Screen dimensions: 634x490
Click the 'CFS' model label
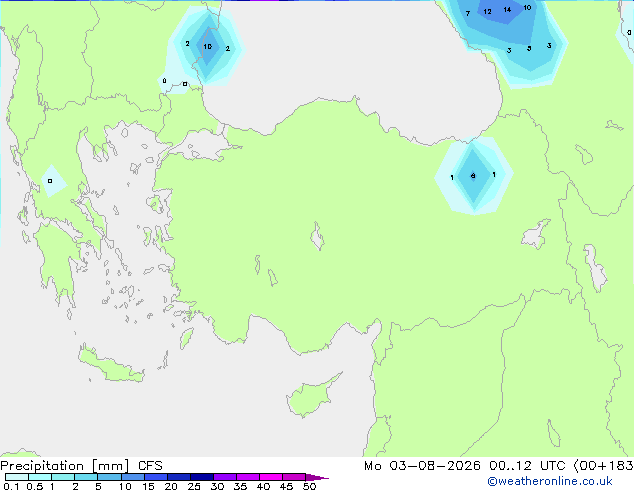pos(150,466)
